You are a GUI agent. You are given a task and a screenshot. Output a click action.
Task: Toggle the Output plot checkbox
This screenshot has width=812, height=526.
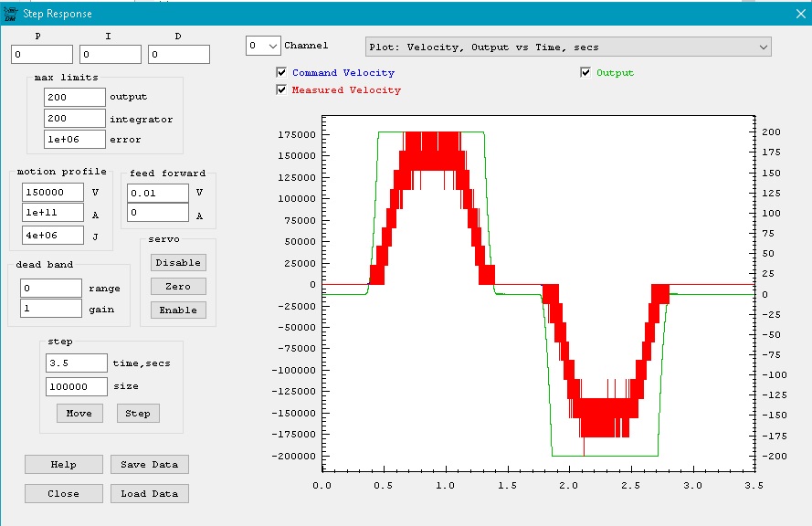(585, 73)
